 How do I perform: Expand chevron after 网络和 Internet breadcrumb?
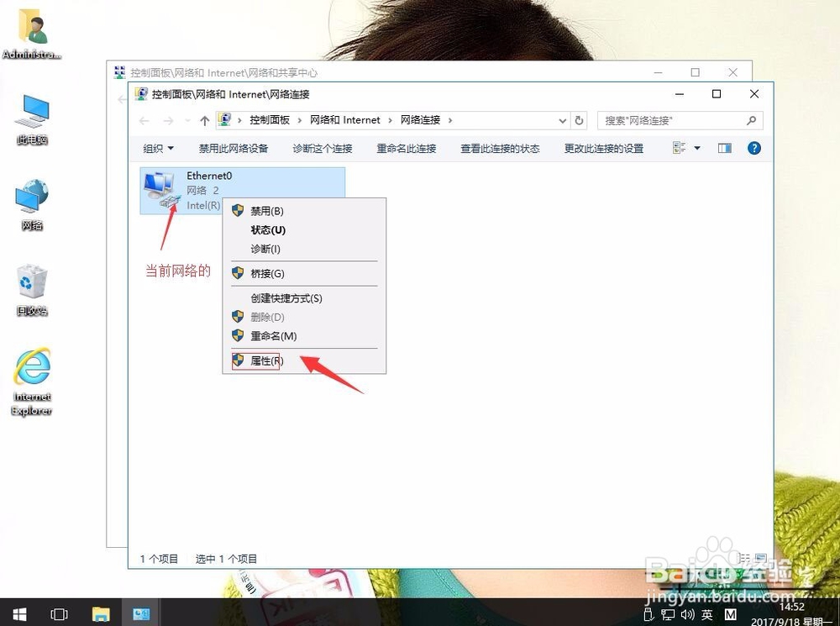(390, 120)
